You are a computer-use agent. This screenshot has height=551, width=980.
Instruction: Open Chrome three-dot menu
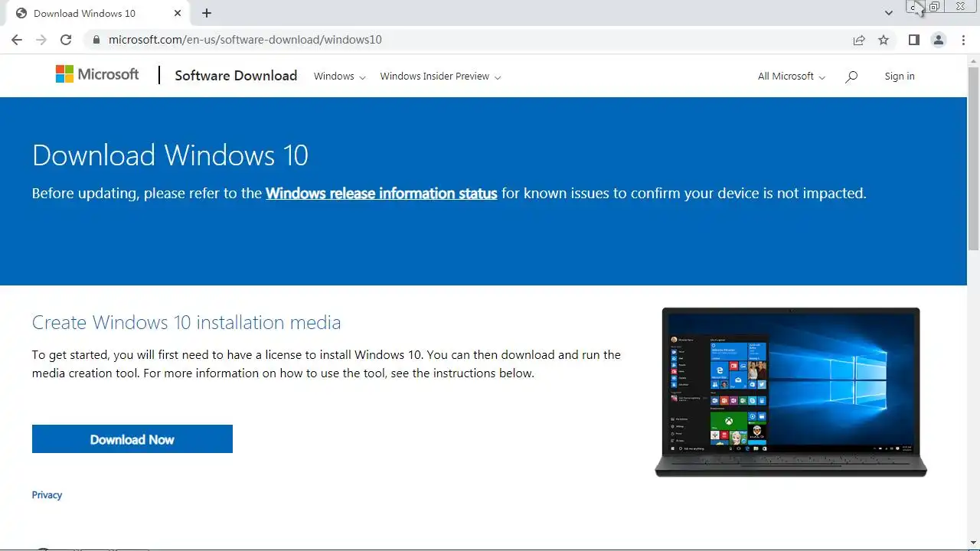tap(963, 40)
